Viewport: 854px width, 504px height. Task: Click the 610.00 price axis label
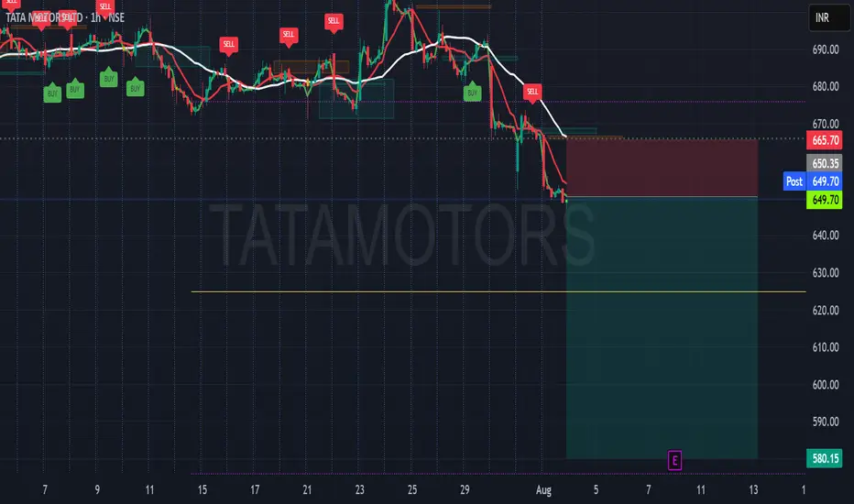(x=825, y=347)
